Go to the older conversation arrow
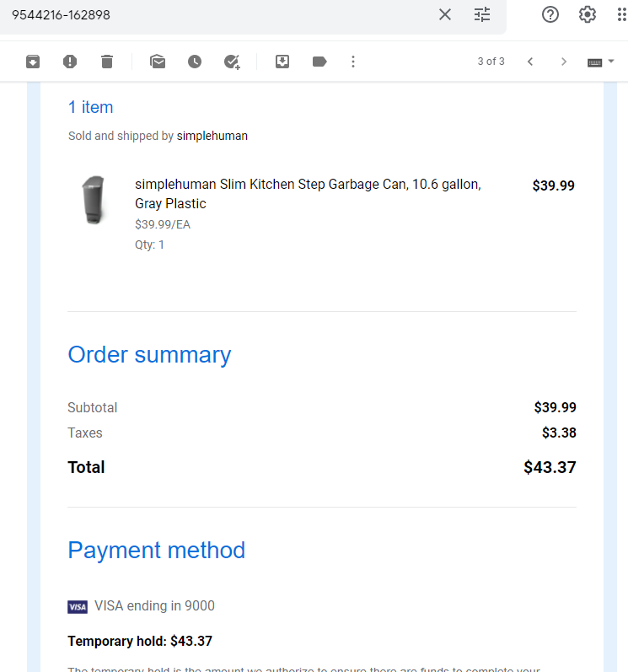This screenshot has width=628, height=672. pyautogui.click(x=564, y=62)
